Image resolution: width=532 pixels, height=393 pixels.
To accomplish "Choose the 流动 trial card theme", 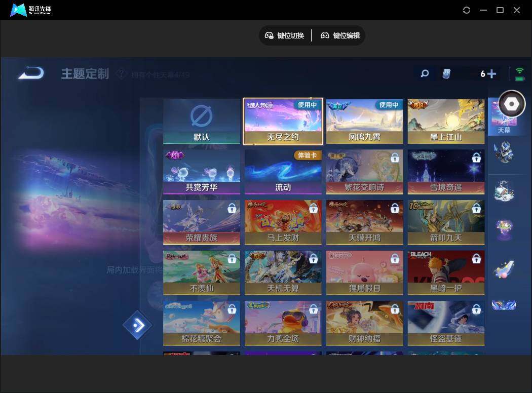I will [283, 172].
